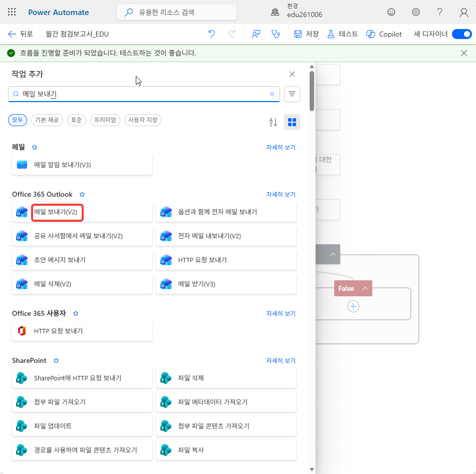Open the filter options button beside search
Image resolution: width=476 pixels, height=474 pixels.
pos(292,94)
